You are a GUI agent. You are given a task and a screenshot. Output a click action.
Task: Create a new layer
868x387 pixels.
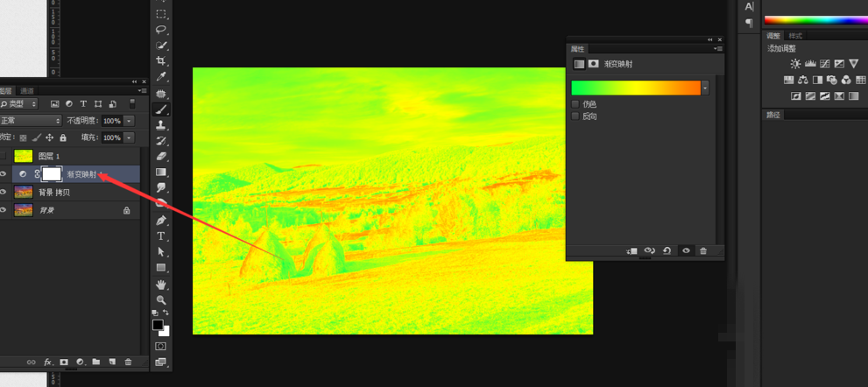[112, 362]
